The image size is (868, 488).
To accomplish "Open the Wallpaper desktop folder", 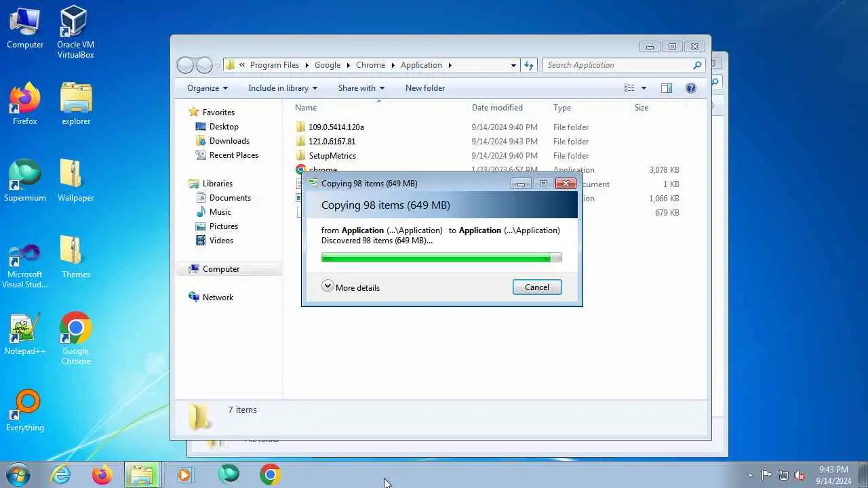I will 75,180.
